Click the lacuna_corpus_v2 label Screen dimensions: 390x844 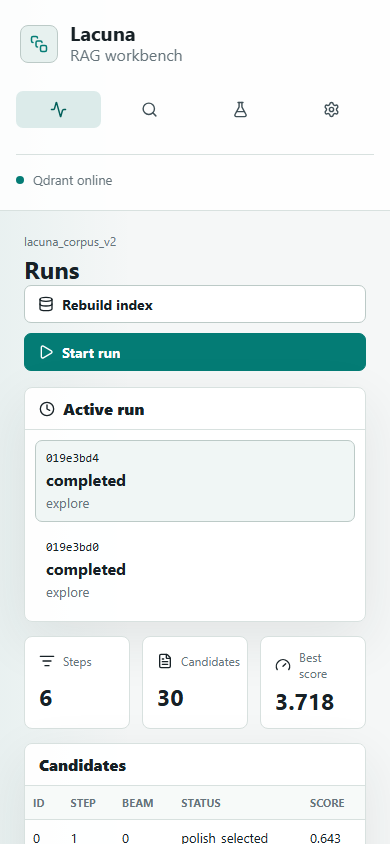[70, 242]
